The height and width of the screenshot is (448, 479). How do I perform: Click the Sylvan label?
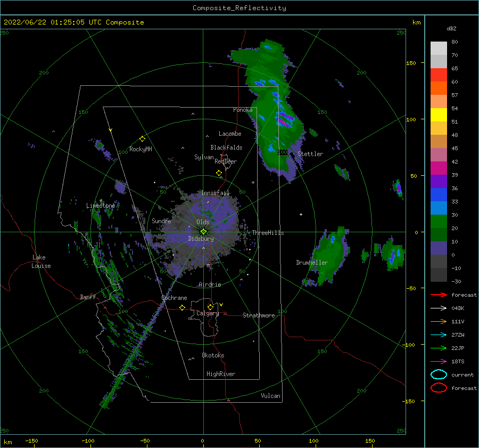(204, 157)
